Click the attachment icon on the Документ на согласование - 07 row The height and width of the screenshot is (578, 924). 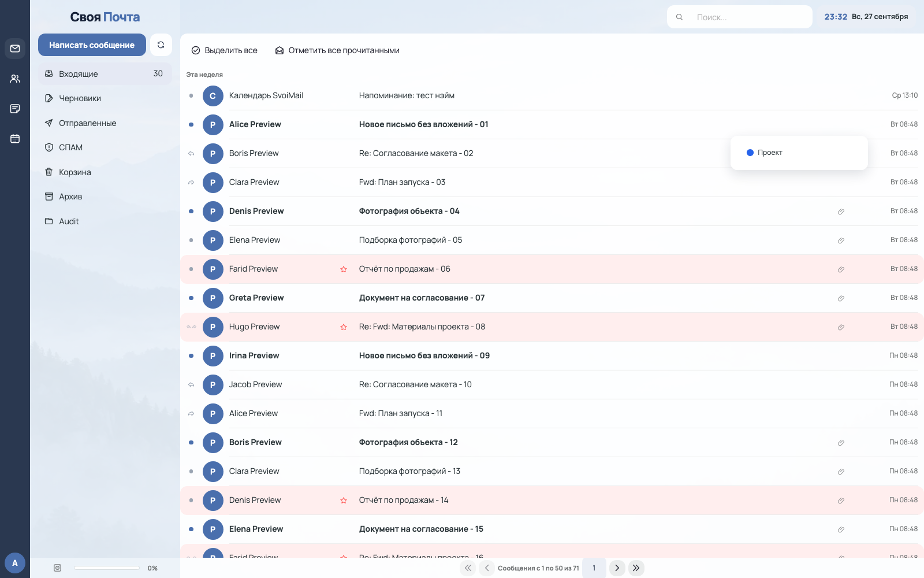click(x=841, y=298)
